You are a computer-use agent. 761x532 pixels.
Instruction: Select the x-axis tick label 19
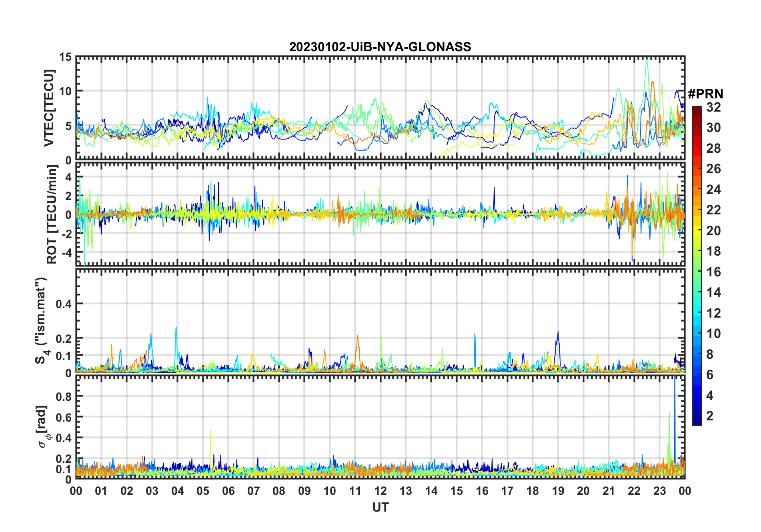coord(558,491)
